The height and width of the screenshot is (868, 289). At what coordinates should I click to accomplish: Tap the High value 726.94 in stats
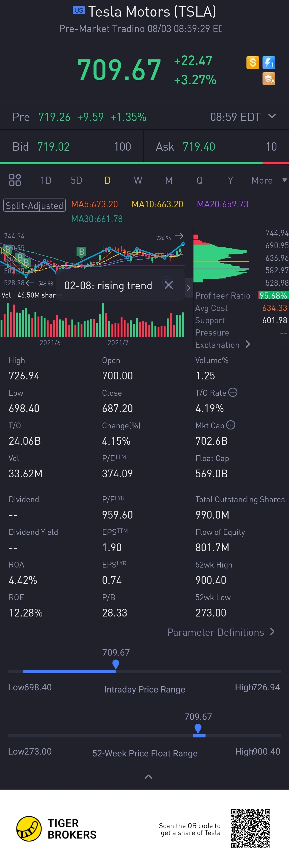click(24, 375)
